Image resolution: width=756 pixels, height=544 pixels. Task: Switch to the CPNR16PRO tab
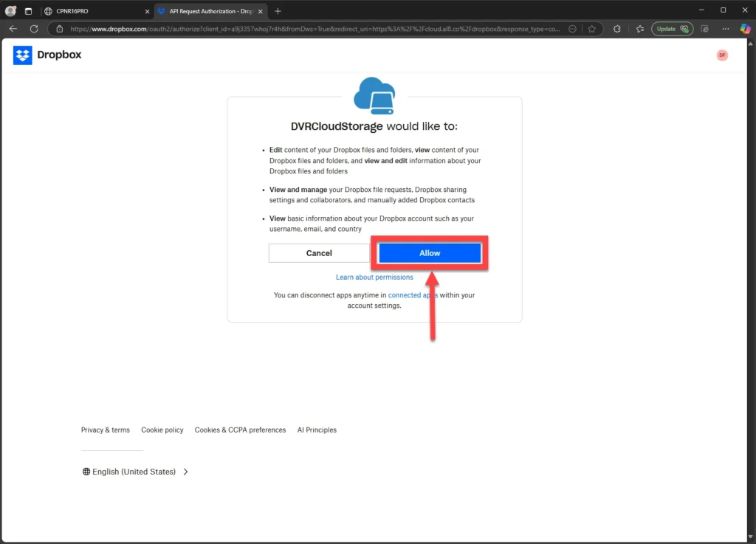(97, 11)
